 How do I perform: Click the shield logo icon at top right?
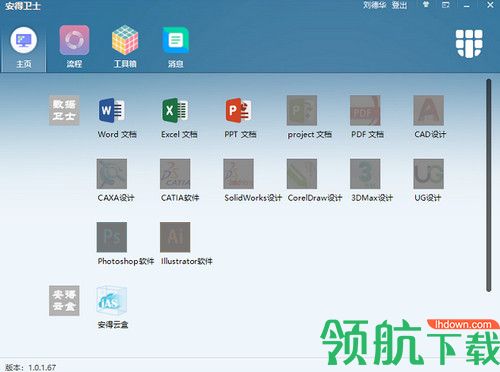click(469, 43)
